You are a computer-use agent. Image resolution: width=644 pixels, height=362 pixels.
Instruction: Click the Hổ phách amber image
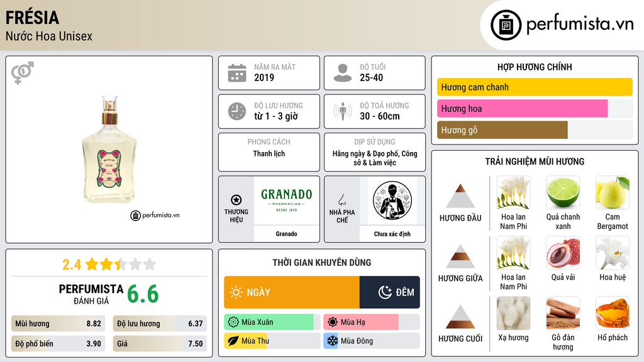pos(613,314)
